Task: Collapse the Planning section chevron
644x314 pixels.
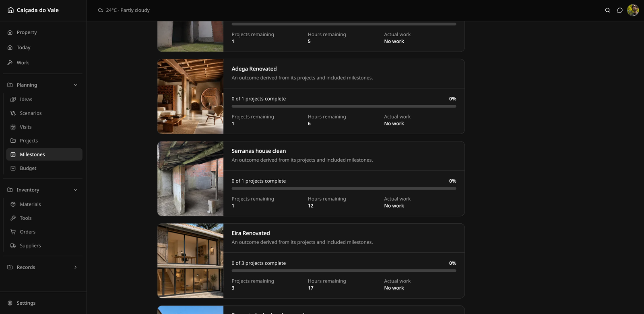Action: (76, 85)
